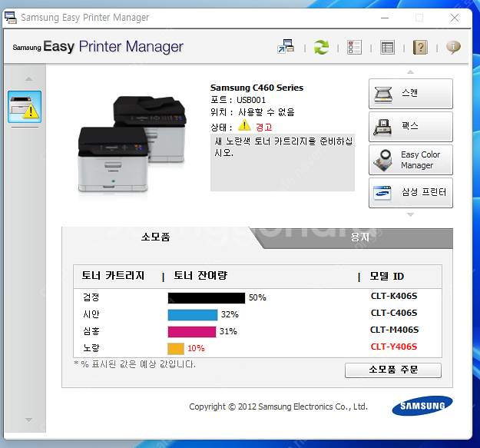Click the Samsung logo at bottom right
480x448 pixels.
click(x=422, y=406)
